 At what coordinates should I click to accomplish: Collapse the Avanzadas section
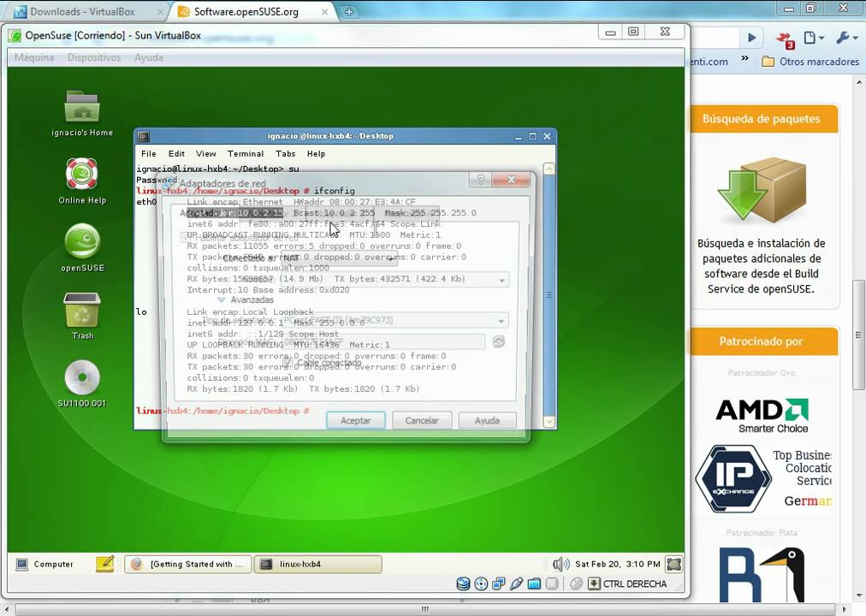(222, 299)
